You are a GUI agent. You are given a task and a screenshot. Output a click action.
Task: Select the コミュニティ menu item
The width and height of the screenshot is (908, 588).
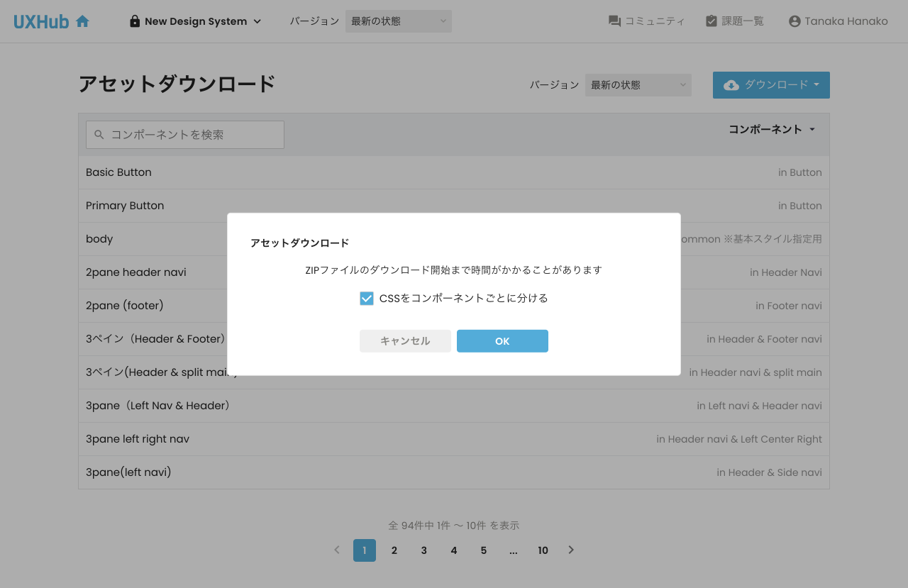click(646, 21)
